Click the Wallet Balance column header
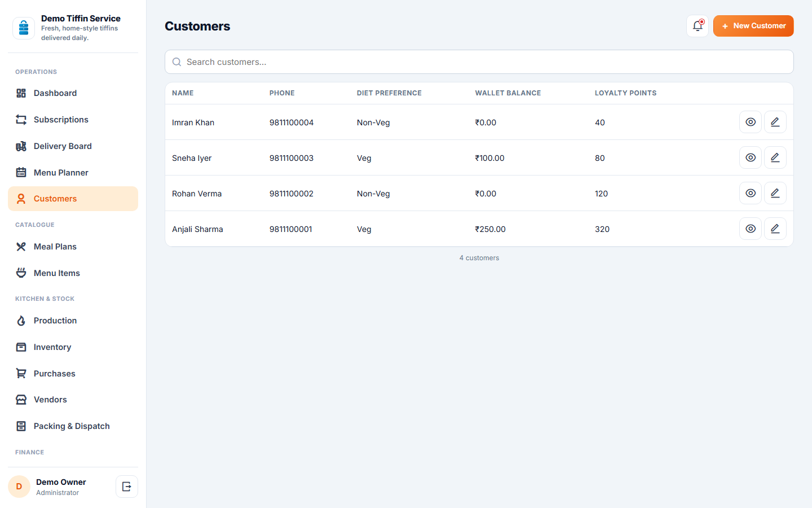Screen dimensions: 812x508 coord(508,93)
